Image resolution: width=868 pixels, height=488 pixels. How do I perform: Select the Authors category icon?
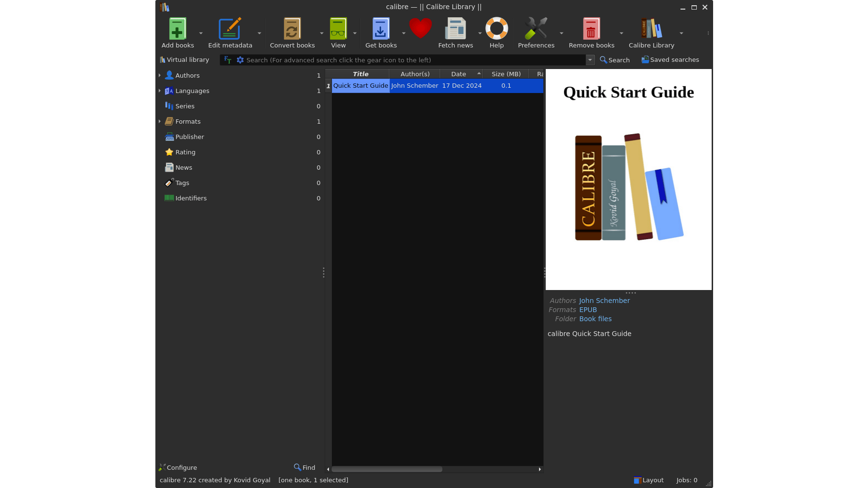(x=169, y=75)
